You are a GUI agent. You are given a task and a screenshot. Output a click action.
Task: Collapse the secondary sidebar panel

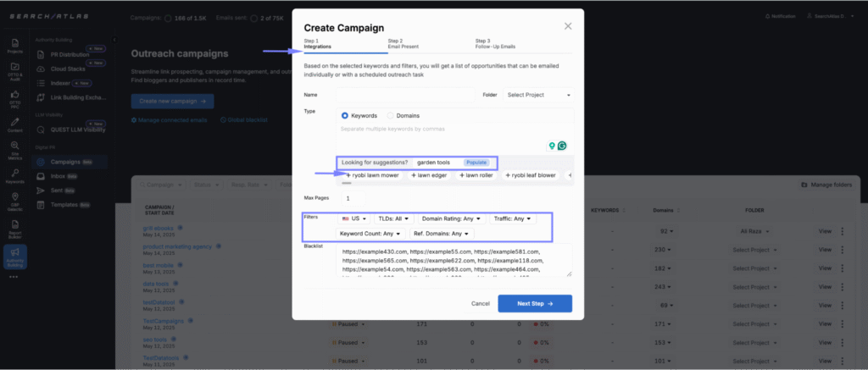point(114,40)
